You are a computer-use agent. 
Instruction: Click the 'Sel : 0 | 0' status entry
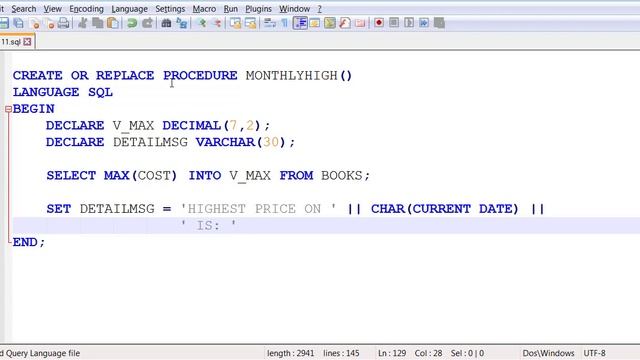(x=467, y=353)
